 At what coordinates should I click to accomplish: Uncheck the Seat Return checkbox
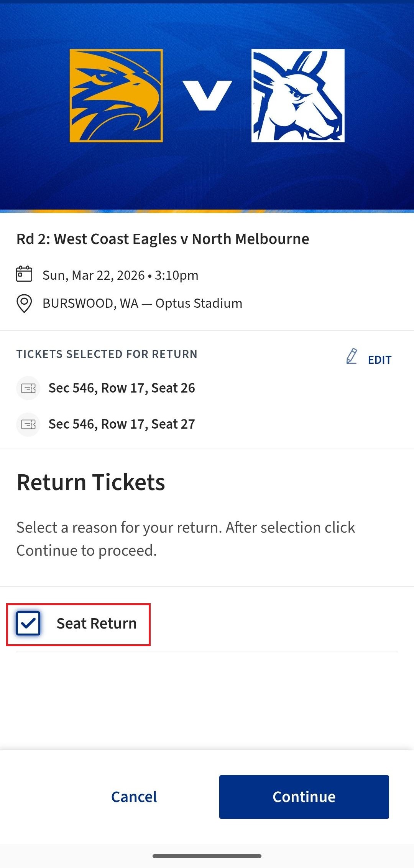click(28, 623)
